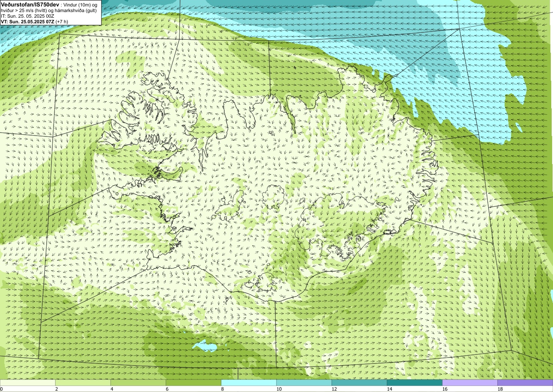
Task: Click the 0–2 m/s pale yellow legend swatch
Action: (28, 383)
